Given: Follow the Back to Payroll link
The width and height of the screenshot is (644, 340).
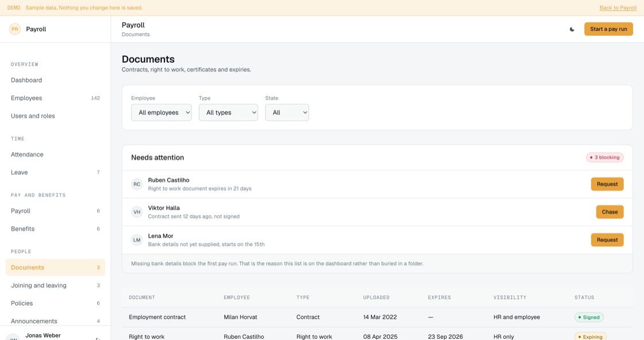Looking at the screenshot, I should click(x=618, y=8).
